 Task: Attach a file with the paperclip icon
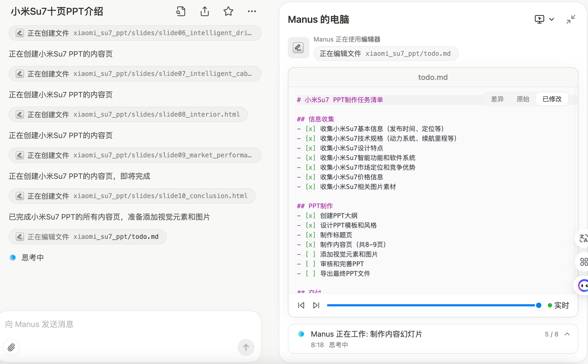coord(11,347)
